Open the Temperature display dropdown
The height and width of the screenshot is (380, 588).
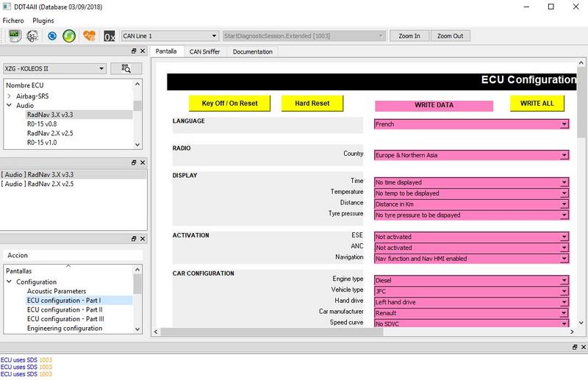(471, 193)
